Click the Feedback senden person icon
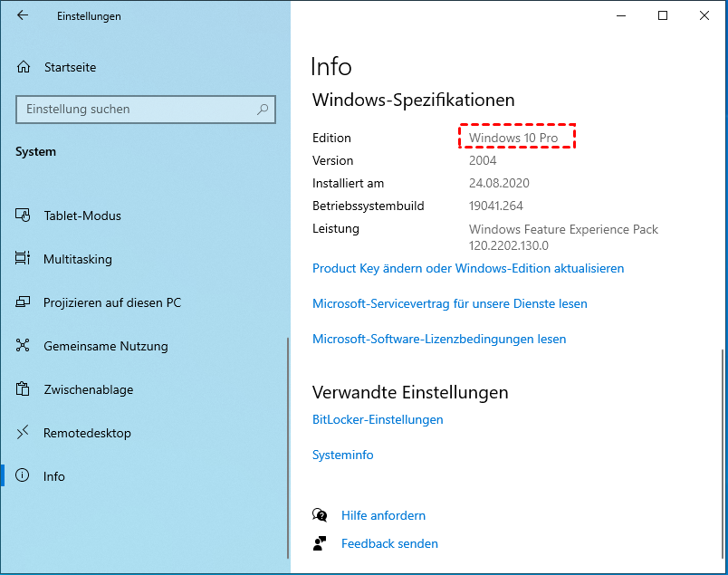 [x=320, y=543]
